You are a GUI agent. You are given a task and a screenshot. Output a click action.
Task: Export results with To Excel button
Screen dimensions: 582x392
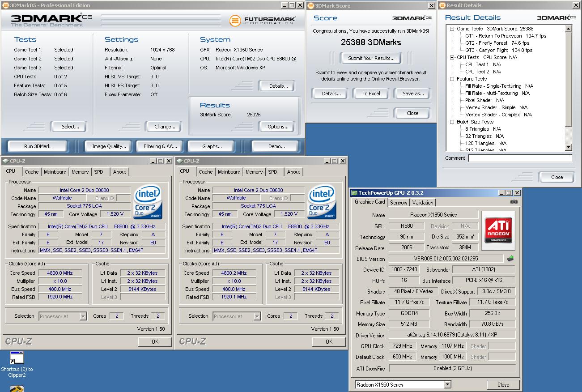[371, 94]
